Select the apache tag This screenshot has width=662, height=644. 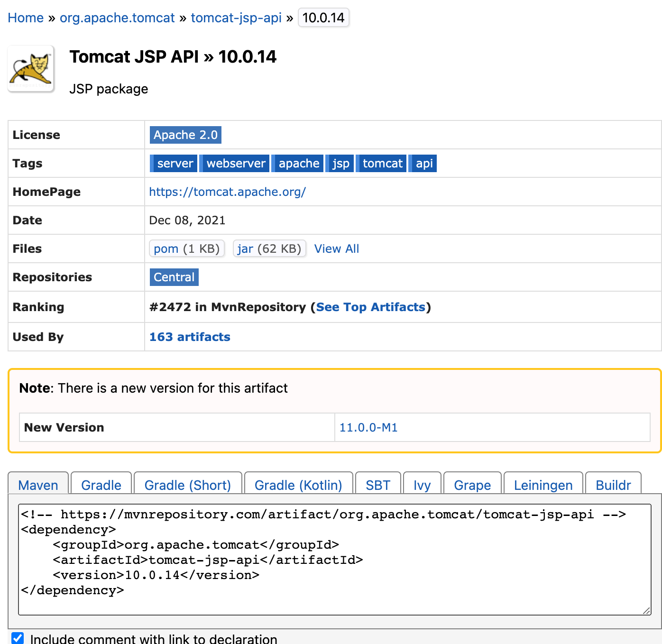pyautogui.click(x=297, y=163)
